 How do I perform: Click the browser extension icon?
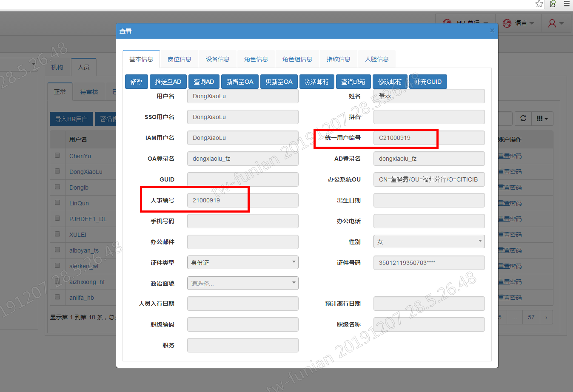(x=553, y=4)
